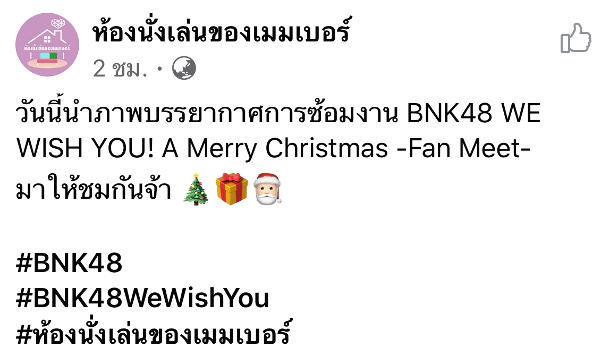Click the Santa Claus emoji
The width and height of the screenshot is (601, 364).
pyautogui.click(x=267, y=189)
